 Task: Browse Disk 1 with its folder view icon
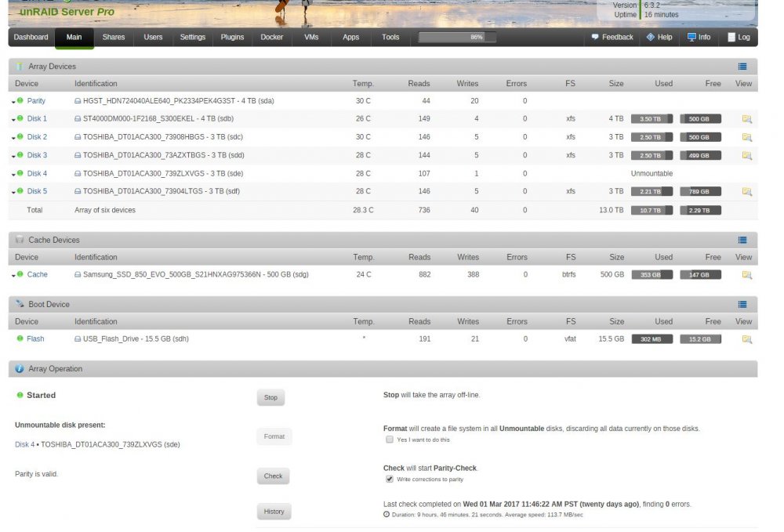point(746,119)
